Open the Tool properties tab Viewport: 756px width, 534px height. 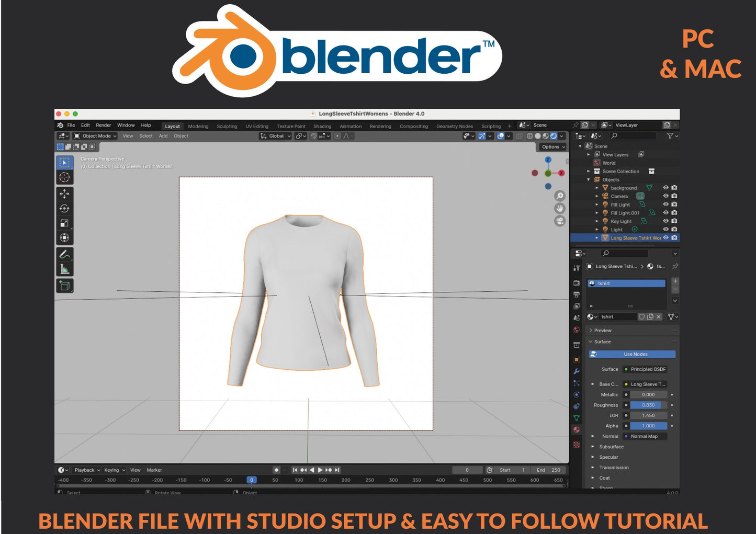[x=577, y=268]
